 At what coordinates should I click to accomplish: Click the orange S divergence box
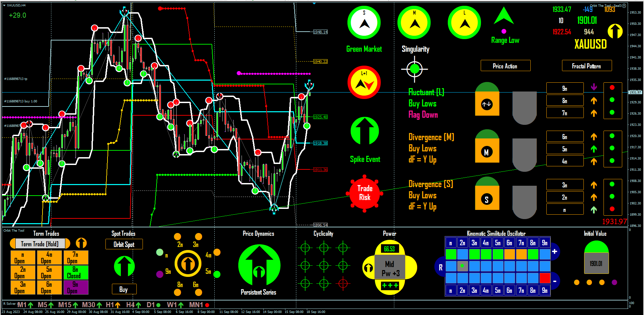pos(487,198)
